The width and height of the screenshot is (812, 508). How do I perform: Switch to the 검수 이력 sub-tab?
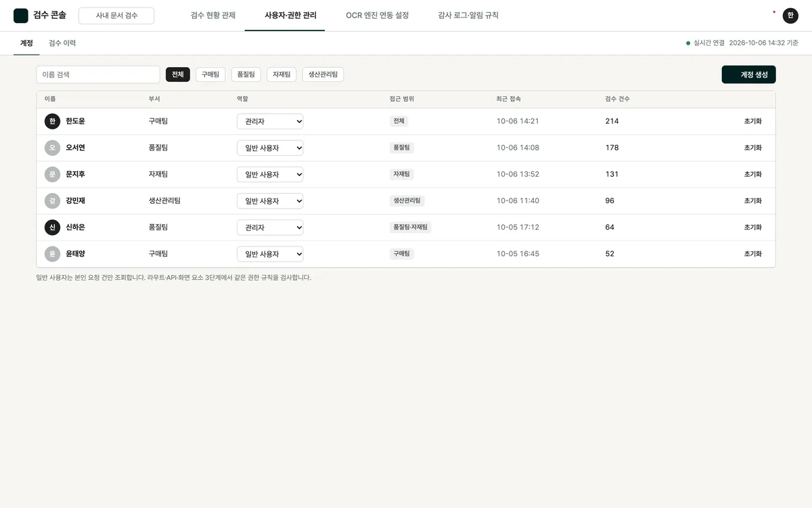click(x=62, y=43)
